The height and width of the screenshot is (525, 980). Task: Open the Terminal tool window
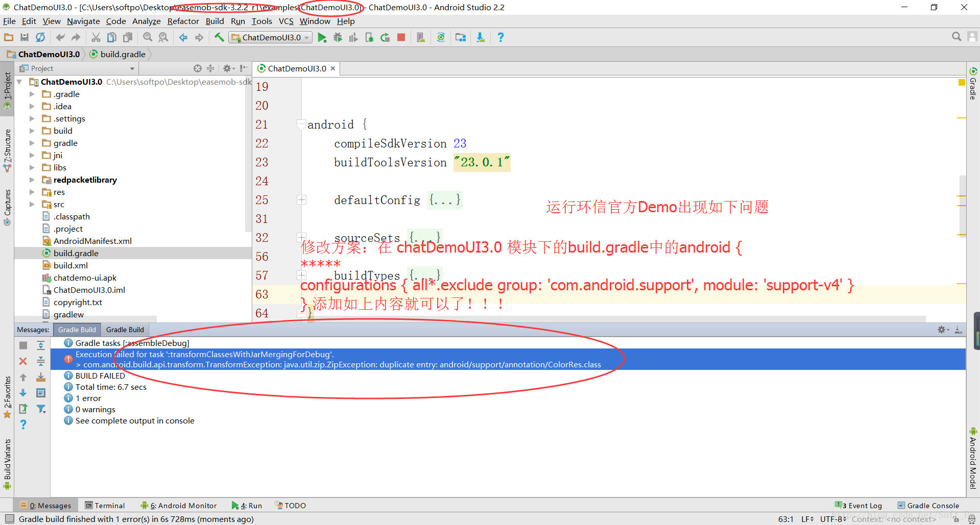point(105,506)
